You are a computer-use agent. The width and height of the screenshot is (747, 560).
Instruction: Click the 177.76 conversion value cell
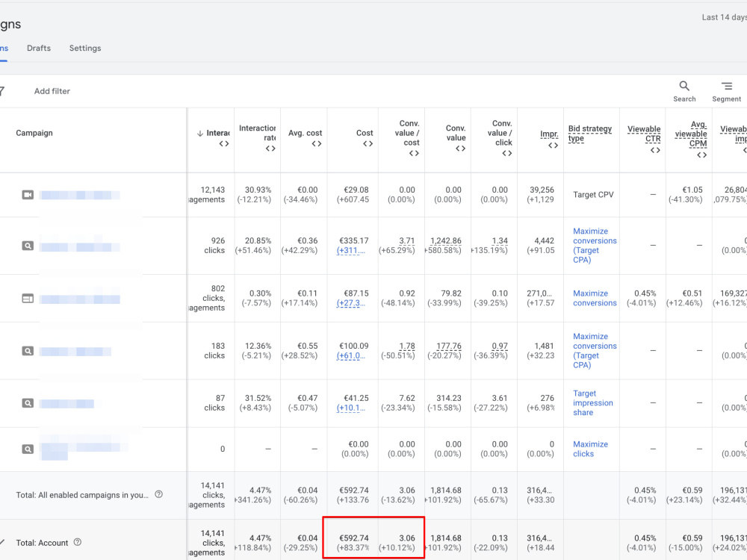tap(449, 346)
